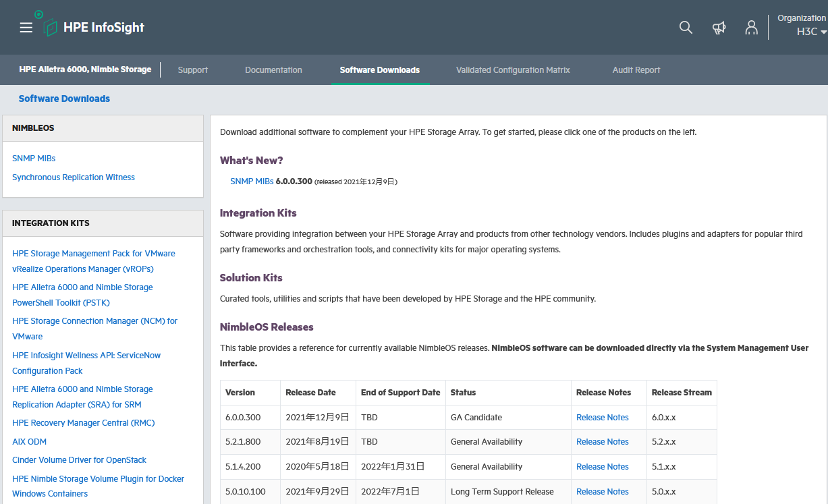Open the search magnifier icon
Viewport: 828px width, 504px height.
click(x=686, y=28)
